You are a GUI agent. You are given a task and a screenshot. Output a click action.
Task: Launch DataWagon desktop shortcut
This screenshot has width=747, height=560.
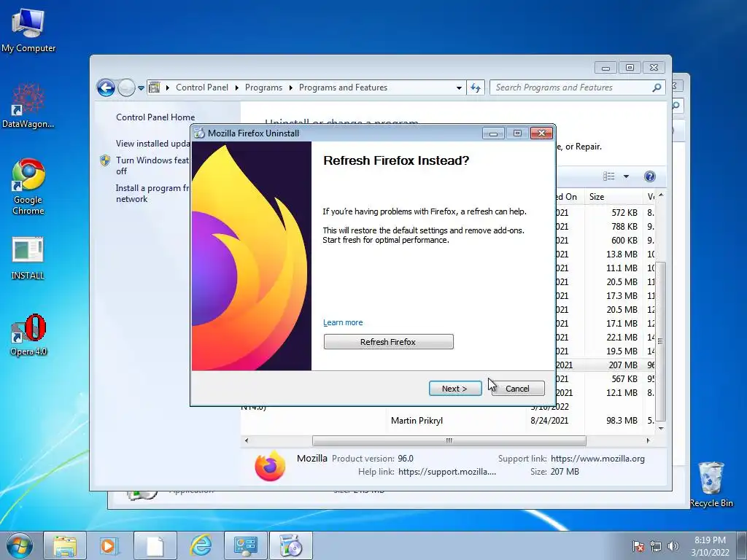coord(28,105)
